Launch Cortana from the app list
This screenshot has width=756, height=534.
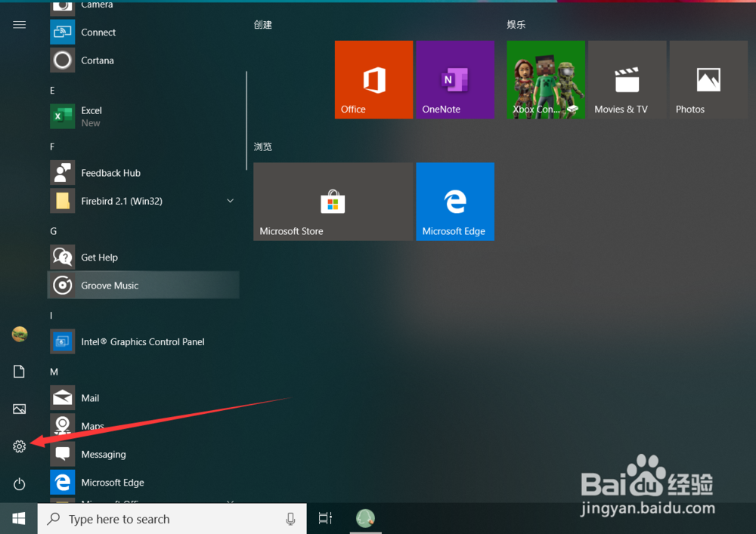point(144,60)
